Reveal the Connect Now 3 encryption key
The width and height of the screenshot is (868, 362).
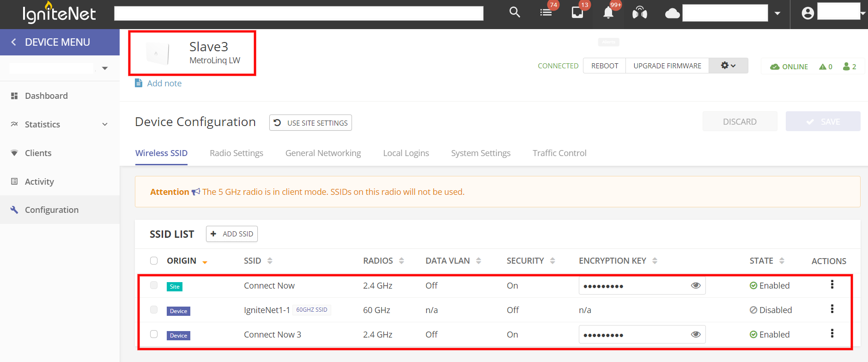(x=696, y=334)
